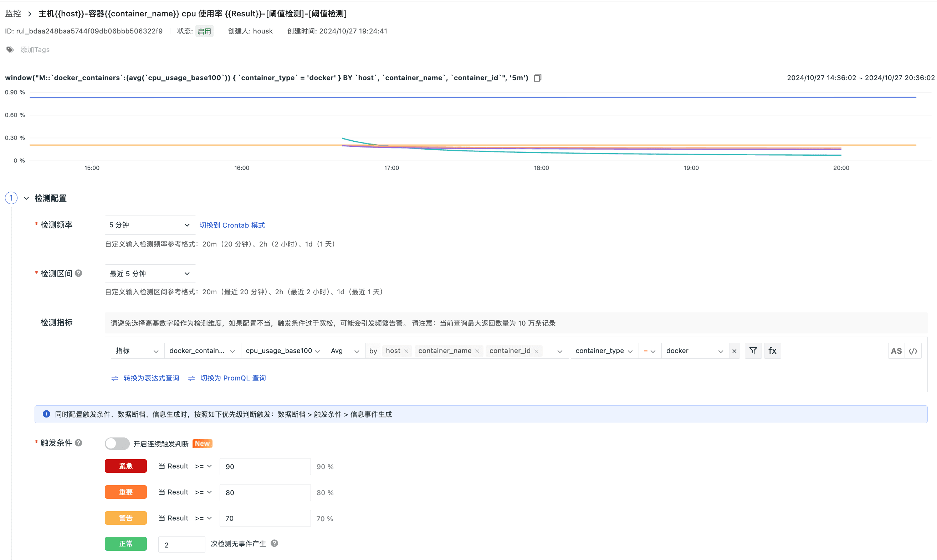Switch to code view icon
The image size is (937, 560).
click(x=913, y=351)
